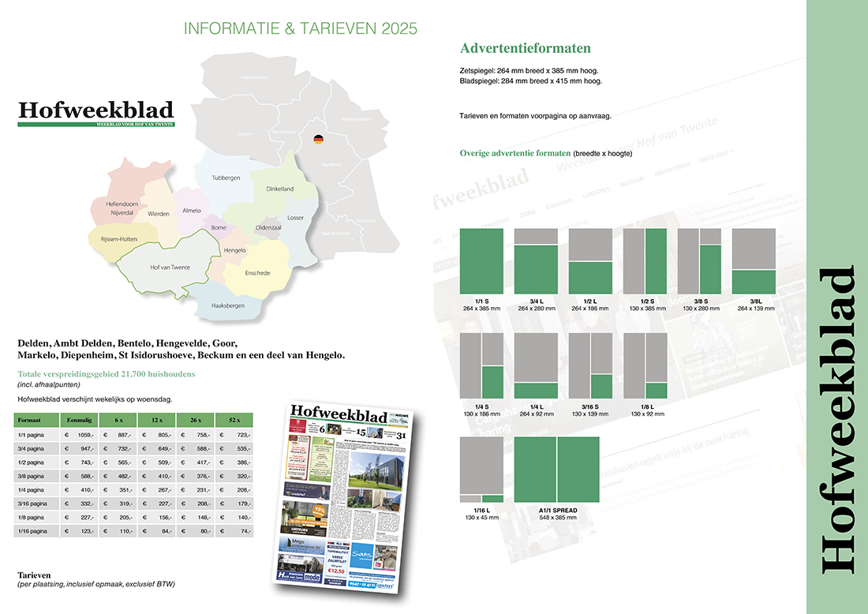Viewport: 868px width, 614px height.
Task: Click the 'Totale verspreidingsgebied 21.700 huishoudens' line
Action: pos(107,374)
